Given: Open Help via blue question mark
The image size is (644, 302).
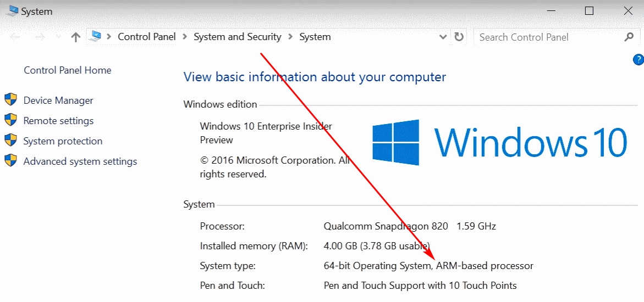Looking at the screenshot, I should 638,59.
